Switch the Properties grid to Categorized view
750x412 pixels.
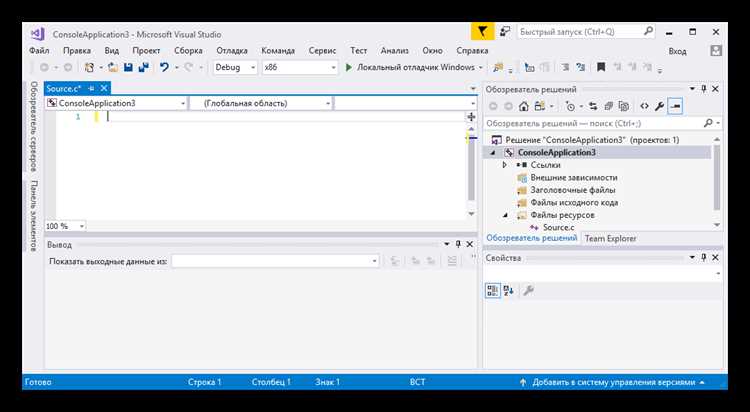point(493,290)
